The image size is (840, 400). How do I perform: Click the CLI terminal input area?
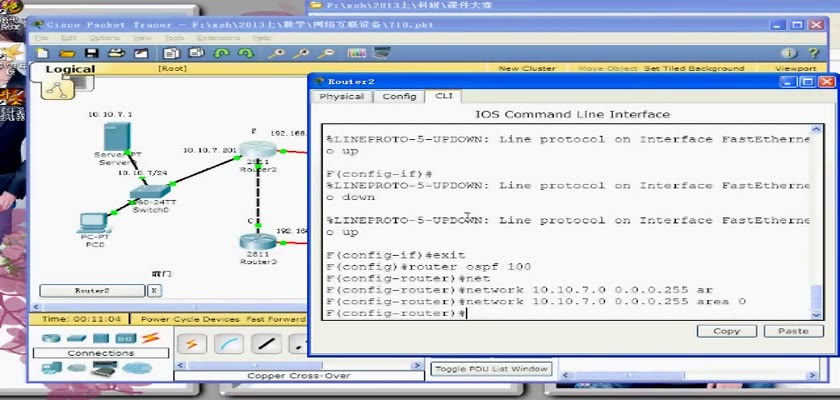click(567, 222)
